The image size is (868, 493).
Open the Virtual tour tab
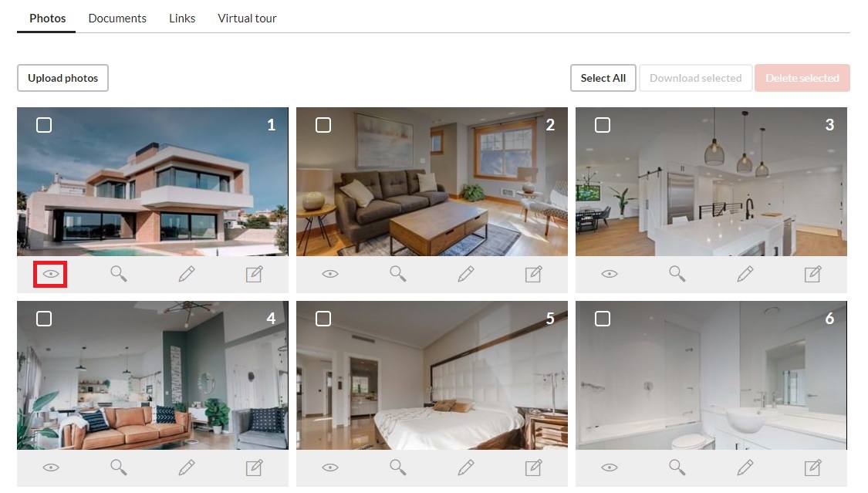pos(247,19)
